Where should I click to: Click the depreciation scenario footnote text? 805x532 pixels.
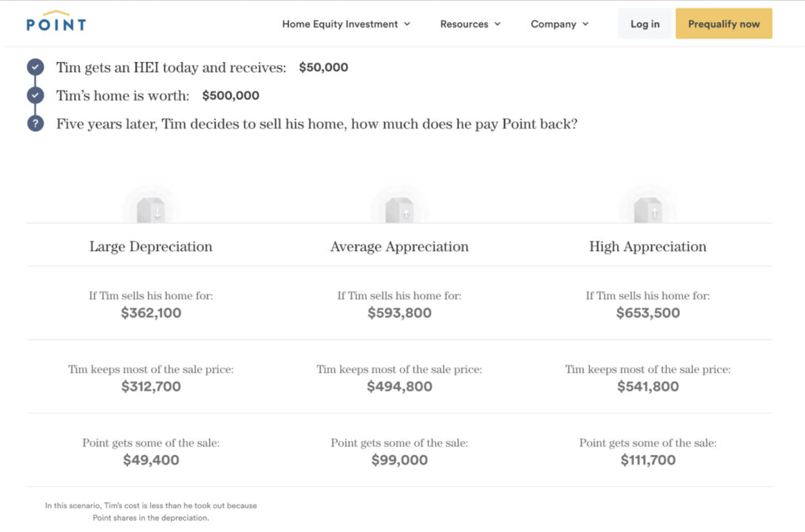coord(151,511)
